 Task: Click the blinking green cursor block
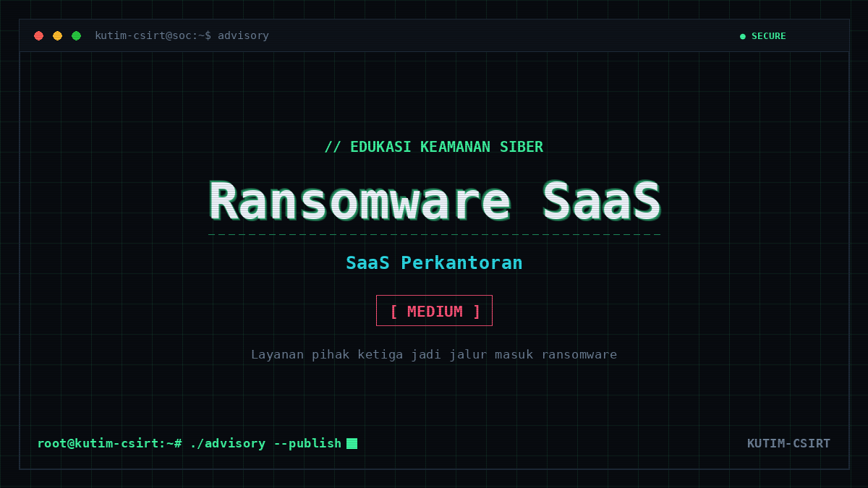pyautogui.click(x=352, y=443)
